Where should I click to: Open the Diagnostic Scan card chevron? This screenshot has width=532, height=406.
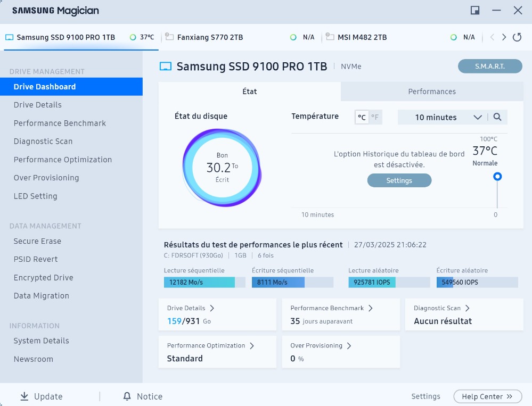[x=468, y=308]
